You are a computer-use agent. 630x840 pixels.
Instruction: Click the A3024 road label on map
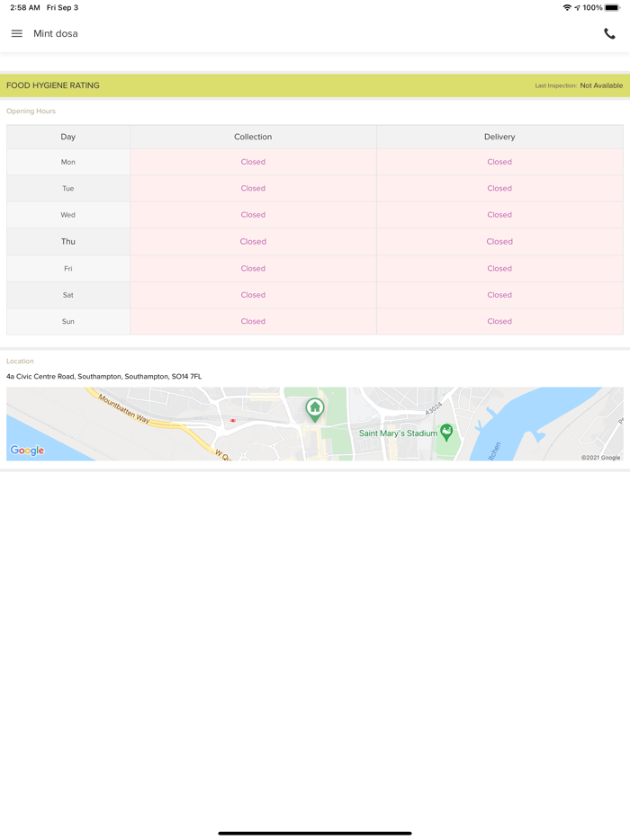pos(433,408)
